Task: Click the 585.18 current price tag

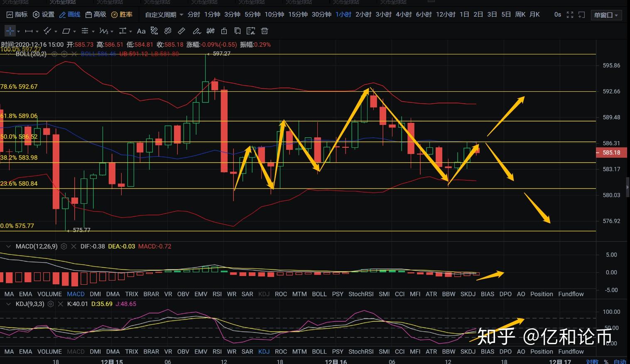Action: [x=611, y=153]
